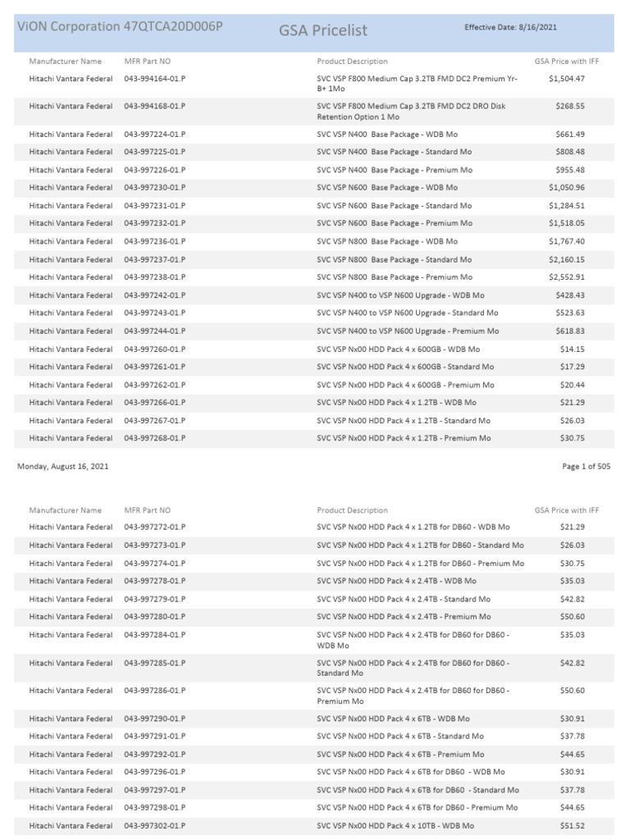Click "HDD Pack 4 x 10TB - WDB Mo" description

(395, 825)
